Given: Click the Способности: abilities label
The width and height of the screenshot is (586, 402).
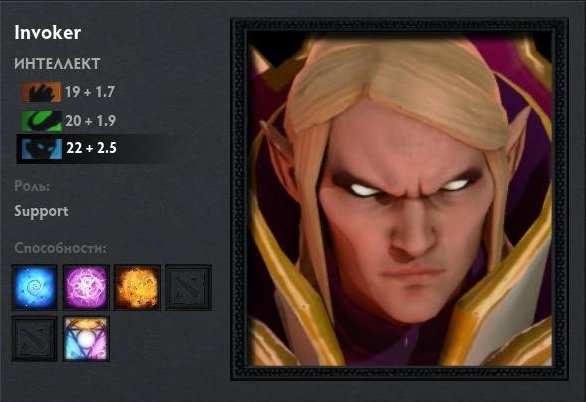Looking at the screenshot, I should [x=60, y=248].
